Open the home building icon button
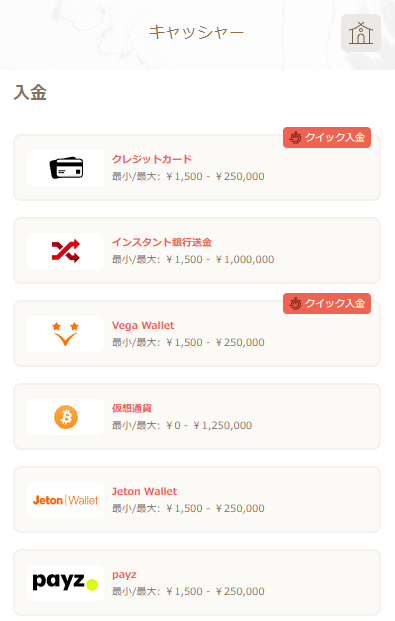 click(x=361, y=33)
